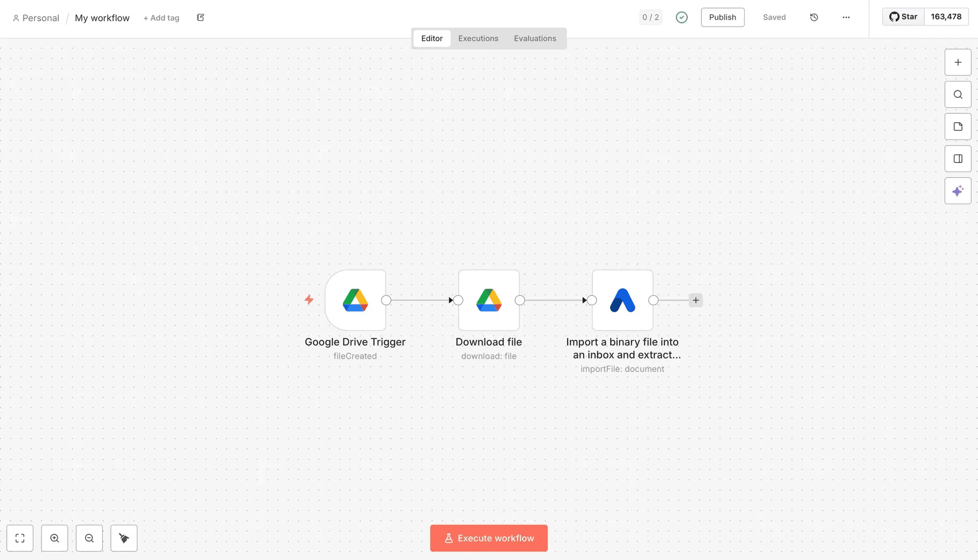The width and height of the screenshot is (978, 560).
Task: Search the canvas for nodes
Action: click(x=958, y=94)
